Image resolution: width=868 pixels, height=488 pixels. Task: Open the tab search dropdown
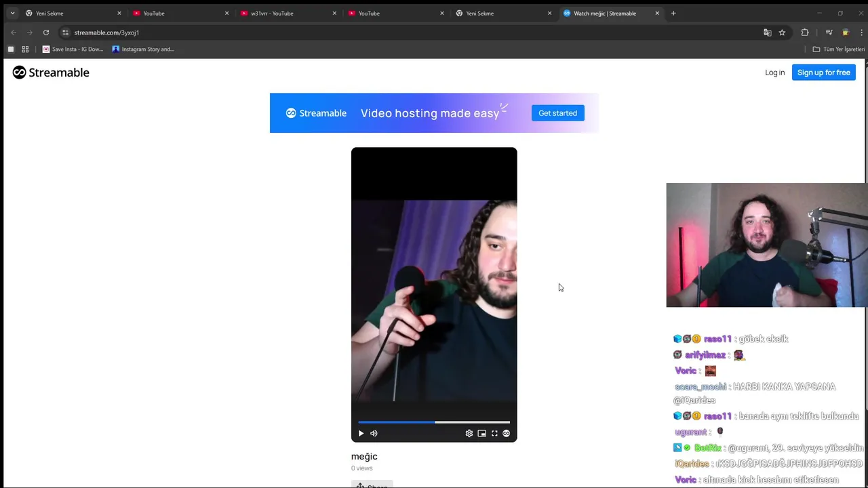pyautogui.click(x=12, y=13)
